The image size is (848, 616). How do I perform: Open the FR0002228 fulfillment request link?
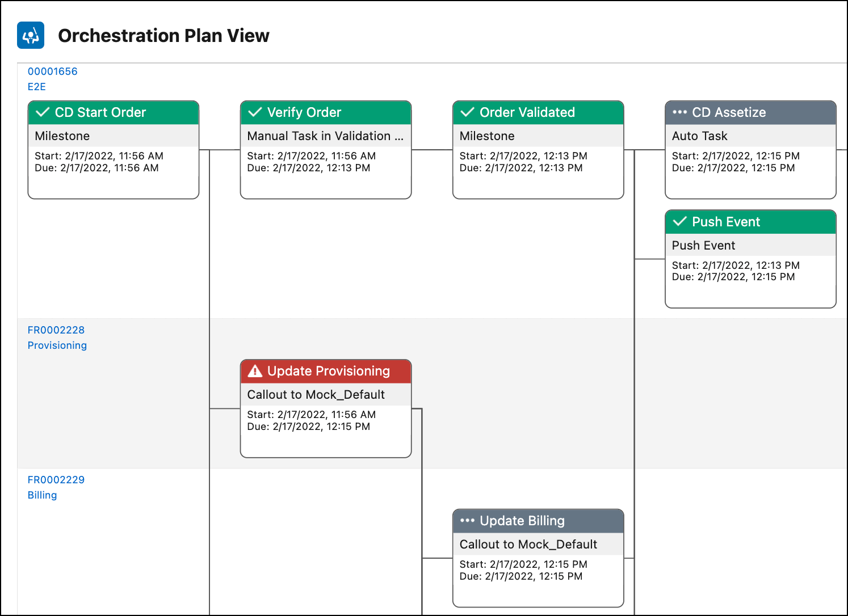pos(56,330)
